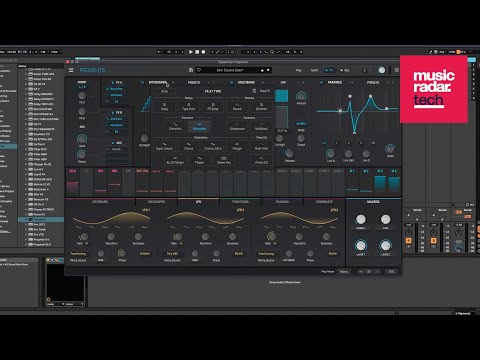Toggle Param EQ slot power button
This screenshot has width=480, height=360.
(x=321, y=82)
